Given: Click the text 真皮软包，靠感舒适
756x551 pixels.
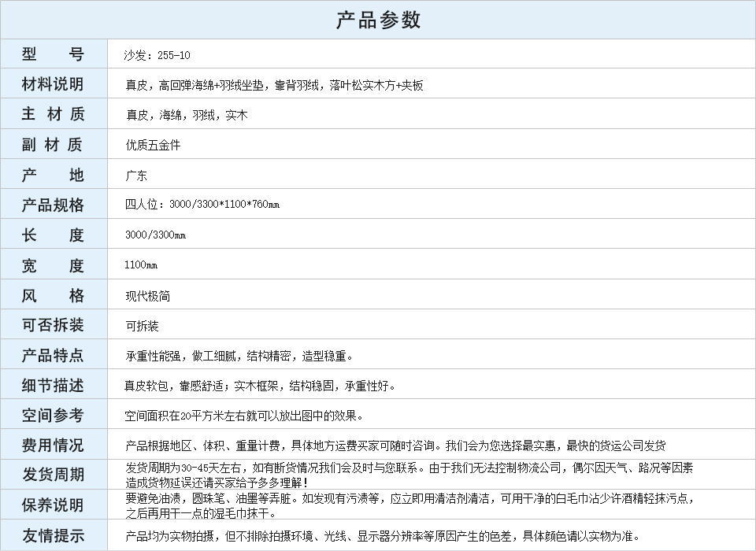Looking at the screenshot, I should tap(175, 386).
